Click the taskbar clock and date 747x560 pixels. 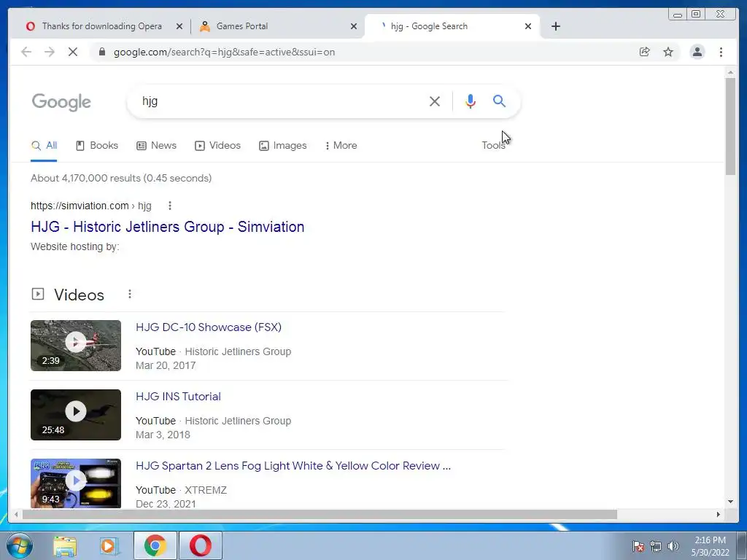711,546
